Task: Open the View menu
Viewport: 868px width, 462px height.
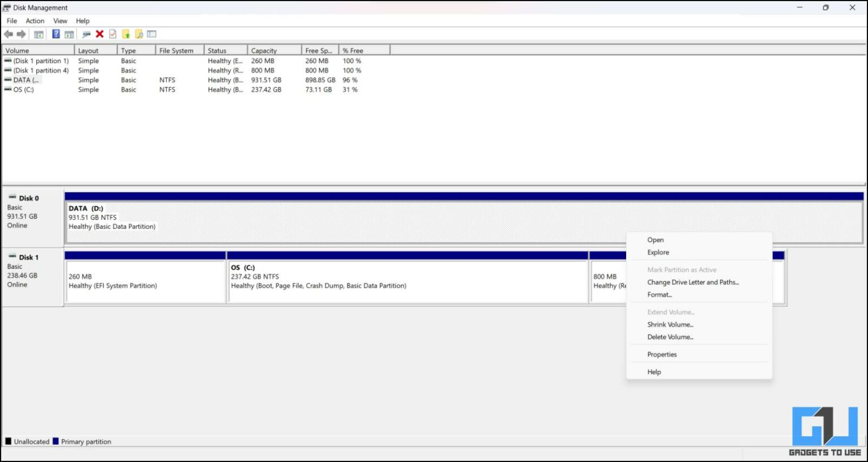Action: pos(60,20)
